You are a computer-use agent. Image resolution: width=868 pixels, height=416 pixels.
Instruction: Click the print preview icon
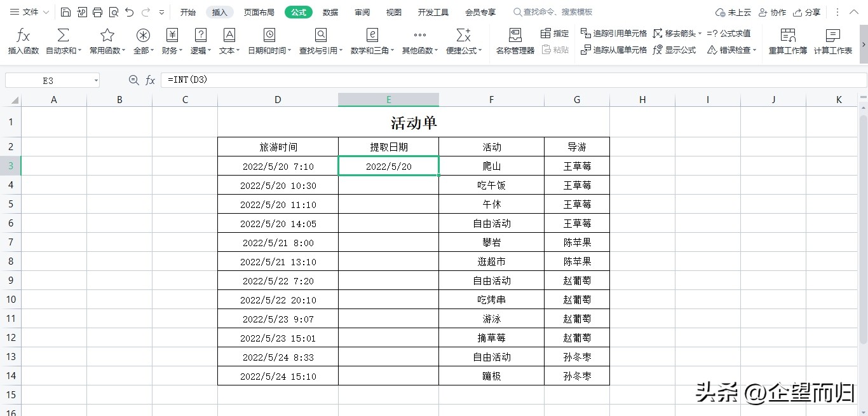114,12
